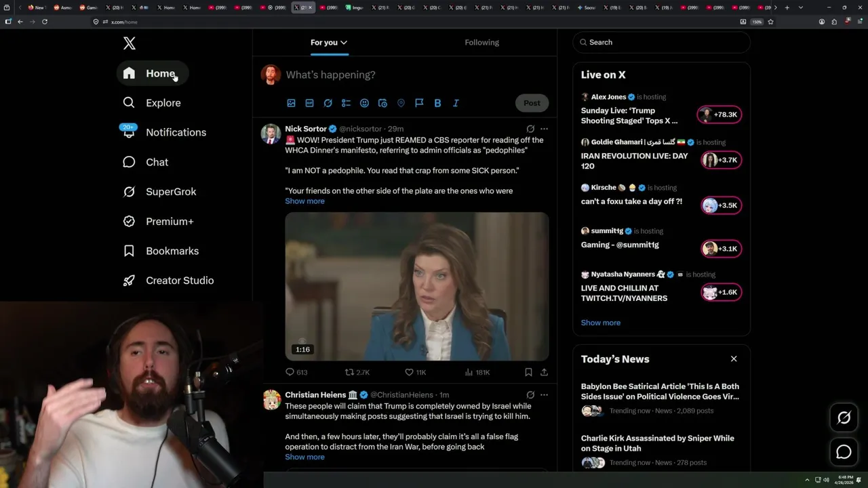The width and height of the screenshot is (868, 488).
Task: Open Christian Heiens' profile avatar
Action: pyautogui.click(x=271, y=400)
